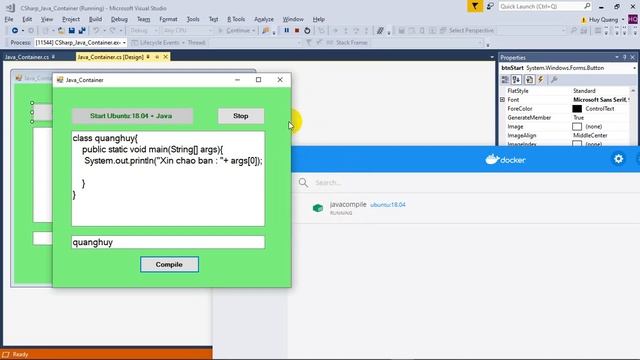
Task: Click the account warning triangle icon
Action: pos(584,20)
